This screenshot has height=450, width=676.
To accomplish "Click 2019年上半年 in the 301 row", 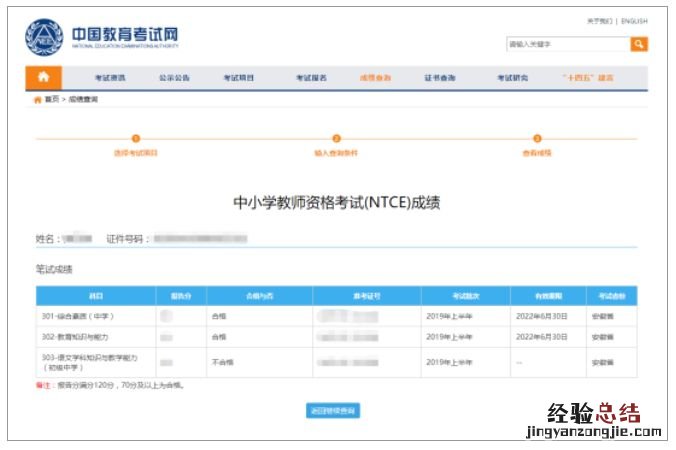I will pyautogui.click(x=449, y=316).
